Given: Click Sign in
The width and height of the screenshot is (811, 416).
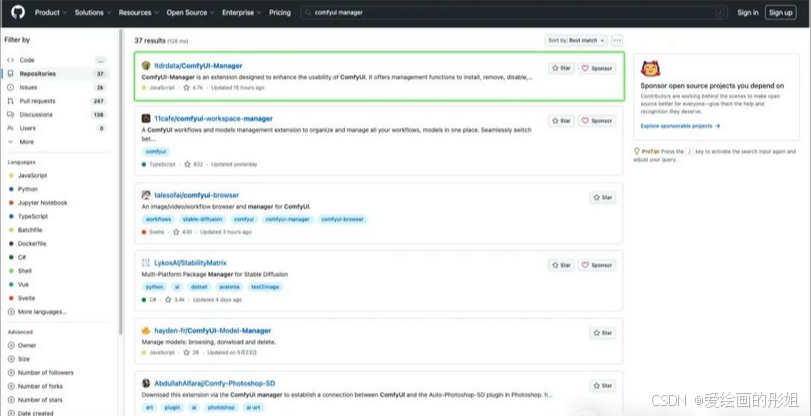Looking at the screenshot, I should (x=748, y=12).
